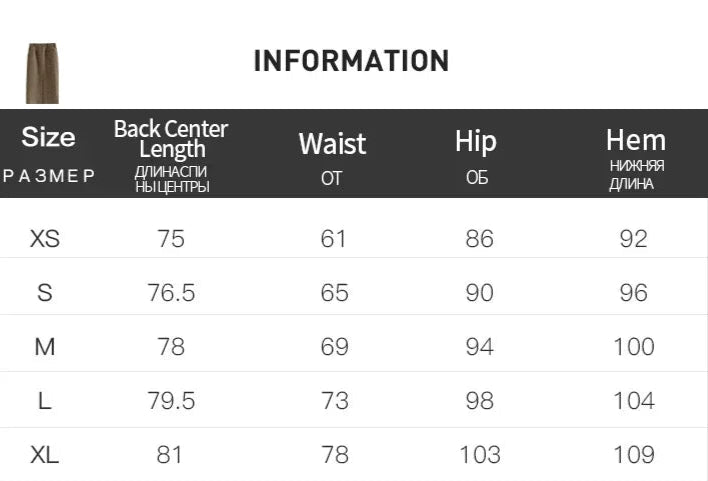This screenshot has height=481, width=708.
Task: Click the waist value 69
Action: click(334, 347)
